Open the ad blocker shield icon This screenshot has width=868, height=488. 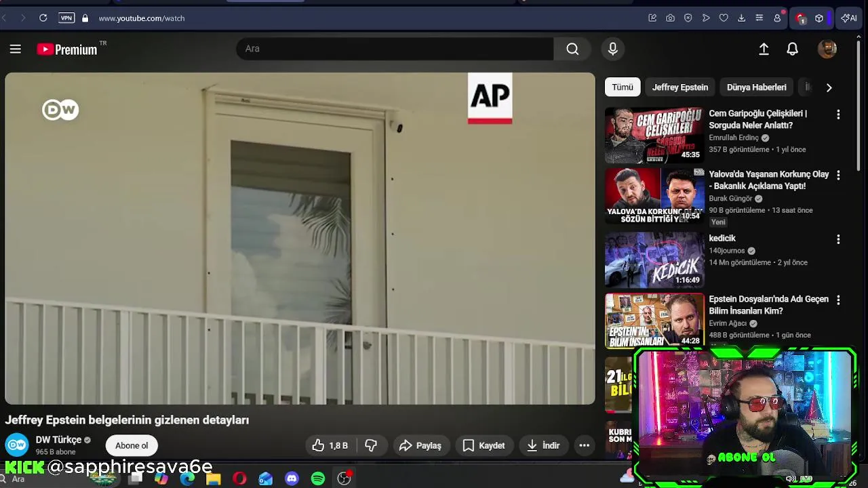[x=688, y=18]
